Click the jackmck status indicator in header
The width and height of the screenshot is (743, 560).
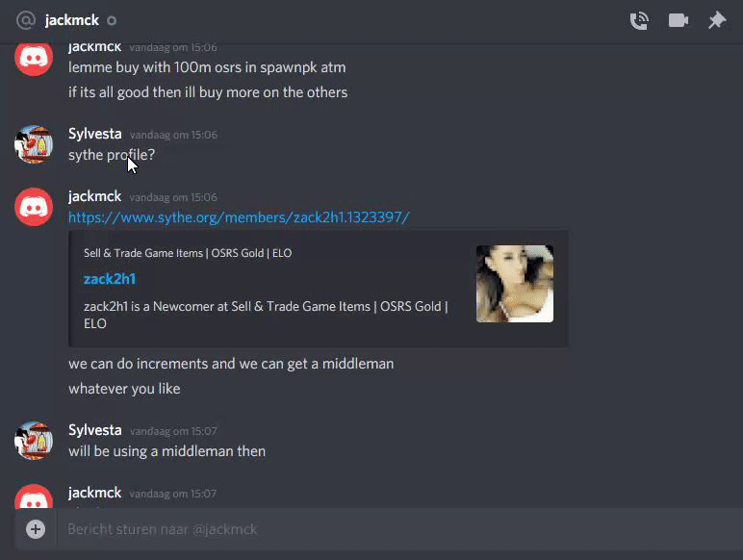click(x=112, y=21)
